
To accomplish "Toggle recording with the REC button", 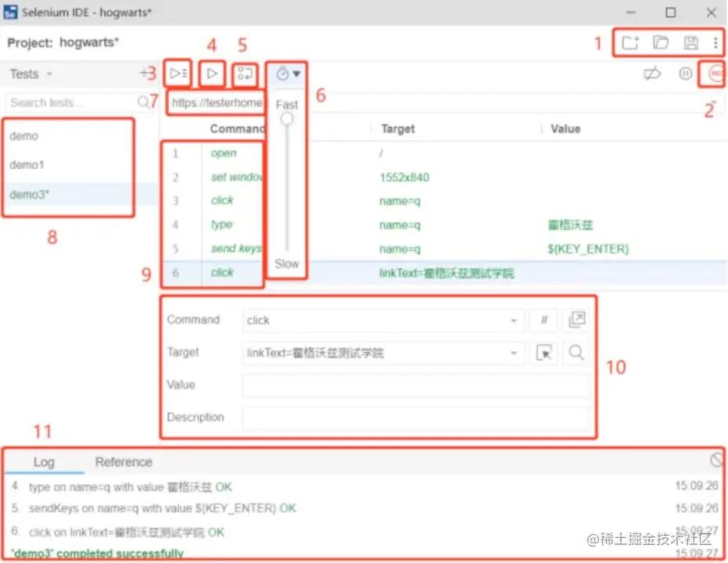I will [x=712, y=74].
